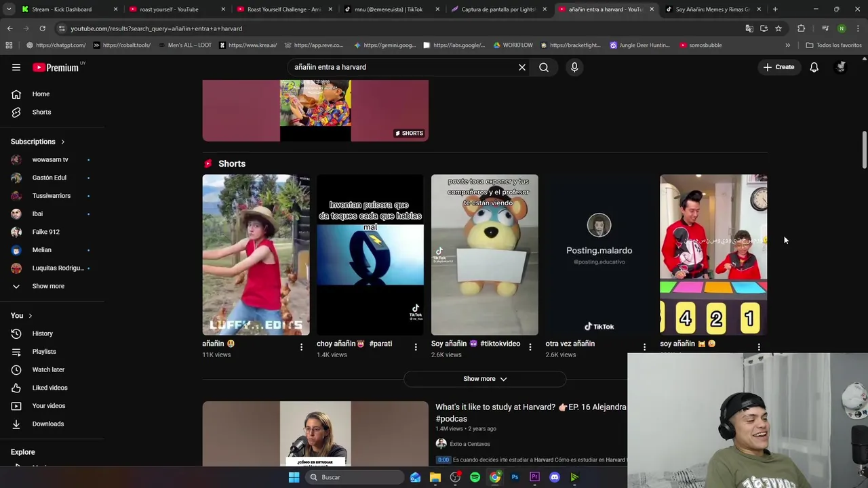Viewport: 868px width, 488px height.
Task: Click the Create button
Action: tap(778, 67)
